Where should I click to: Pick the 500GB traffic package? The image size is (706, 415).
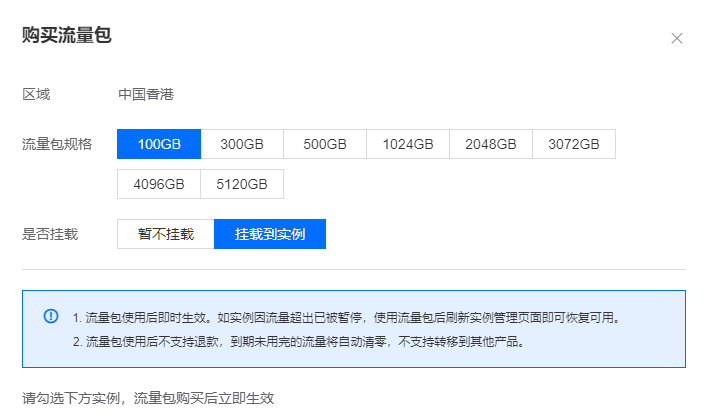click(325, 144)
